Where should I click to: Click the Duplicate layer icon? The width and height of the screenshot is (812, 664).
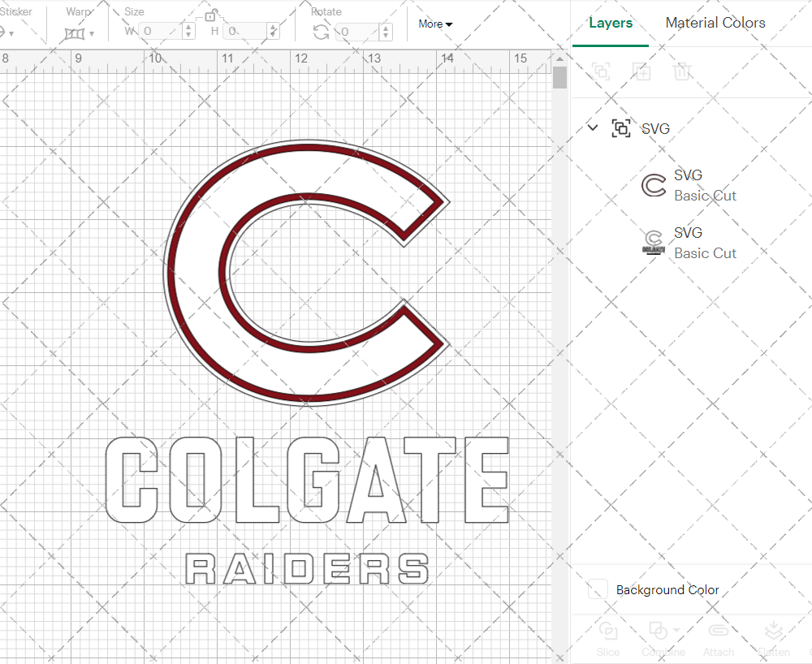(641, 71)
